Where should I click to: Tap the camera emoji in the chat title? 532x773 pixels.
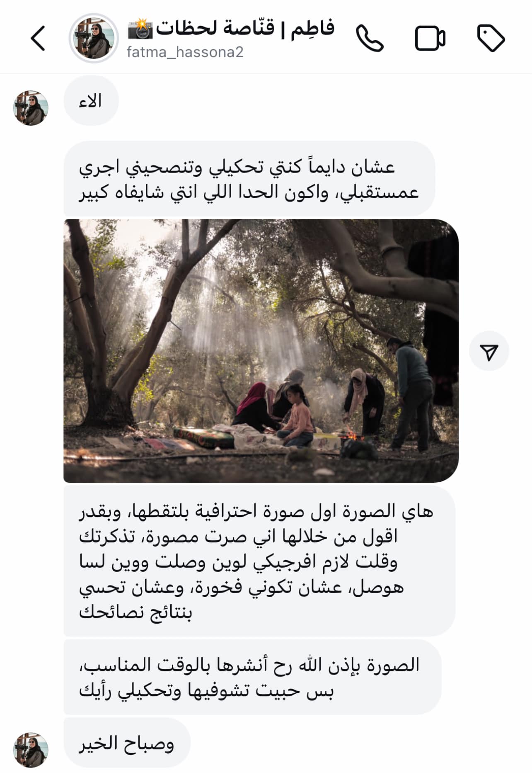[x=140, y=29]
